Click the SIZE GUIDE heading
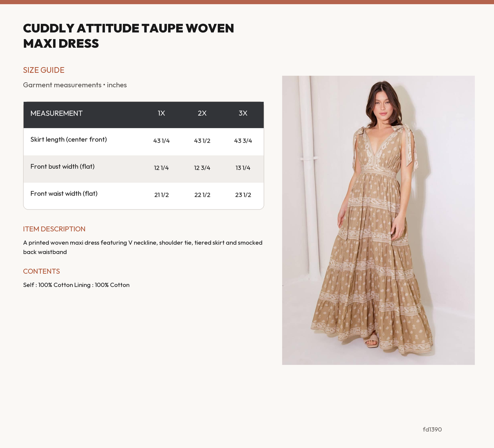 [44, 70]
